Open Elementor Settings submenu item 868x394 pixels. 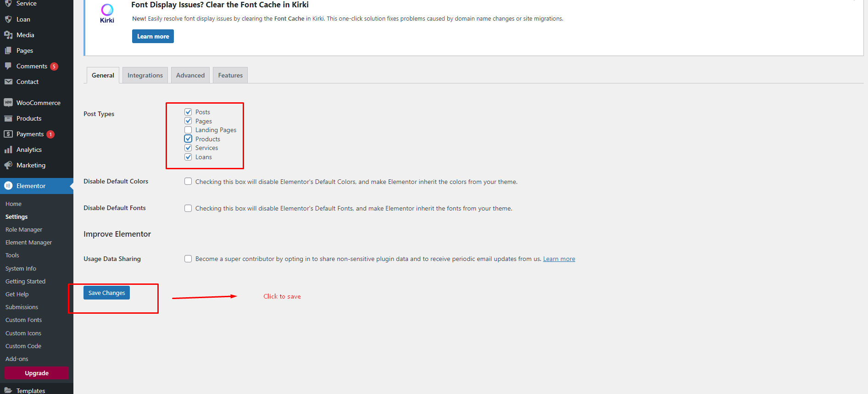[17, 216]
